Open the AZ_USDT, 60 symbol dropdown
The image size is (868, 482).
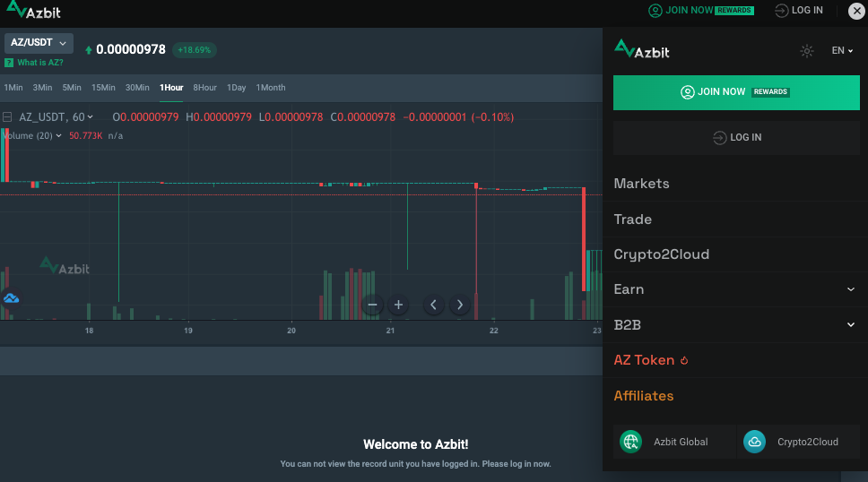click(x=56, y=117)
